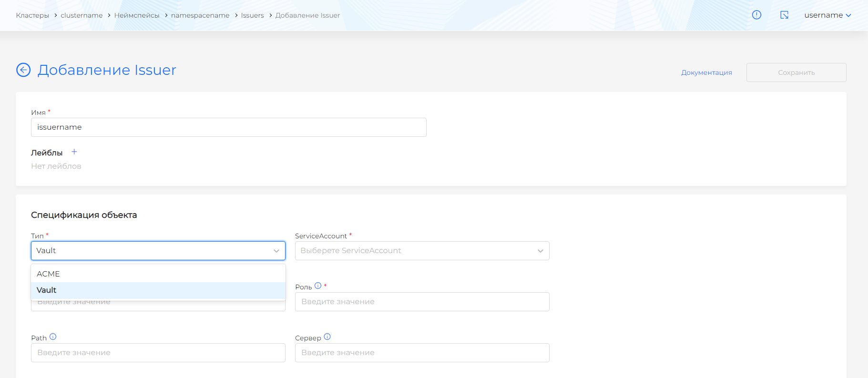Click the Имя input field
Image resolution: width=868 pixels, height=378 pixels.
click(229, 127)
